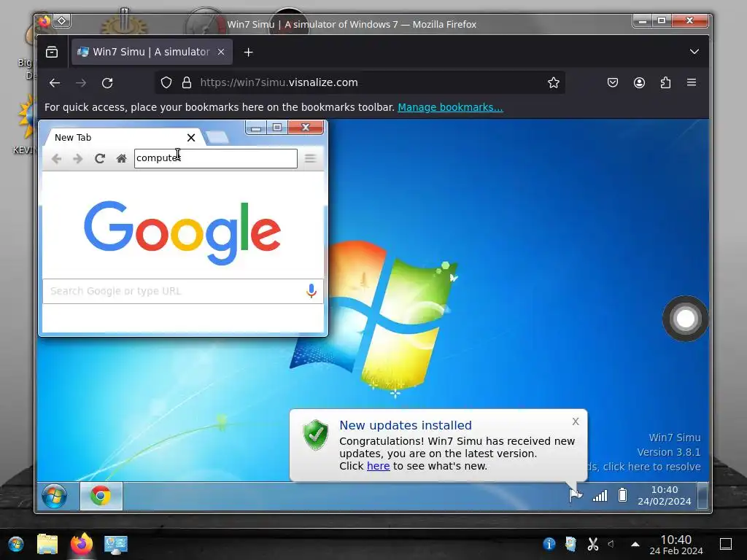Open Action Center flag tray icon

[576, 496]
